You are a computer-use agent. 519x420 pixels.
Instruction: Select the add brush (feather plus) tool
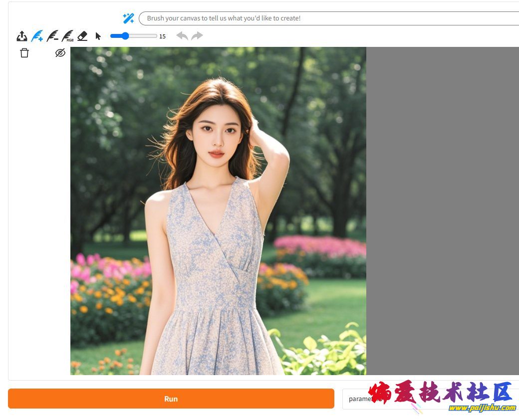[x=37, y=36]
